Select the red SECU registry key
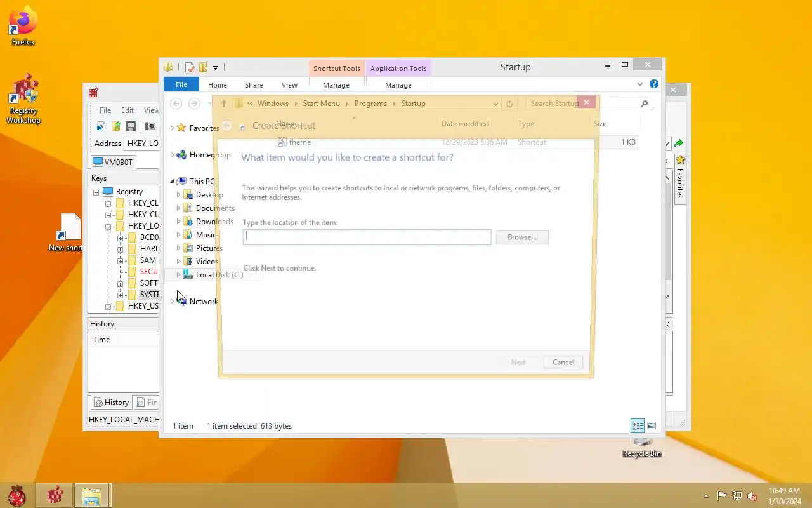This screenshot has width=812, height=508. click(149, 272)
